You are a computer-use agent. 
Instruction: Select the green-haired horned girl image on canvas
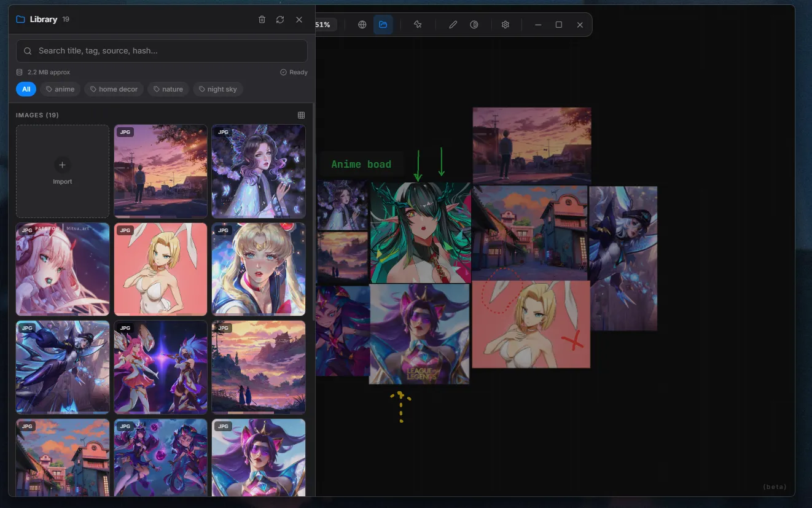click(421, 232)
